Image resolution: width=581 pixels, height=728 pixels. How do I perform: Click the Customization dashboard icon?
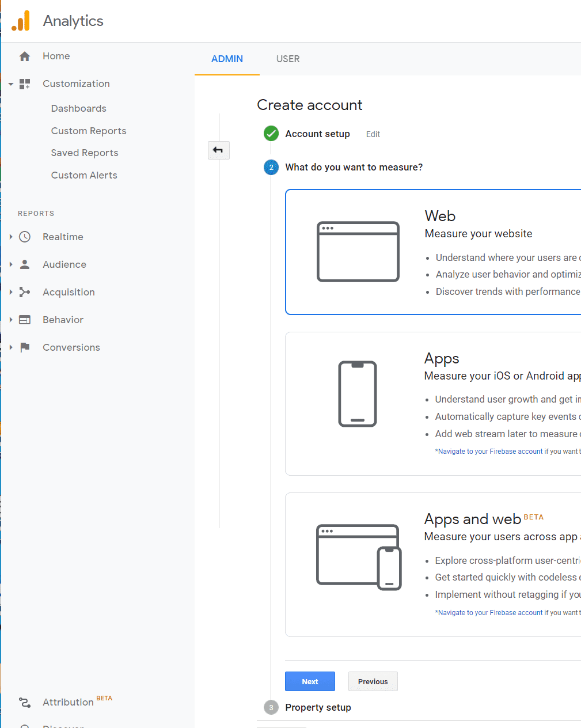pos(25,84)
